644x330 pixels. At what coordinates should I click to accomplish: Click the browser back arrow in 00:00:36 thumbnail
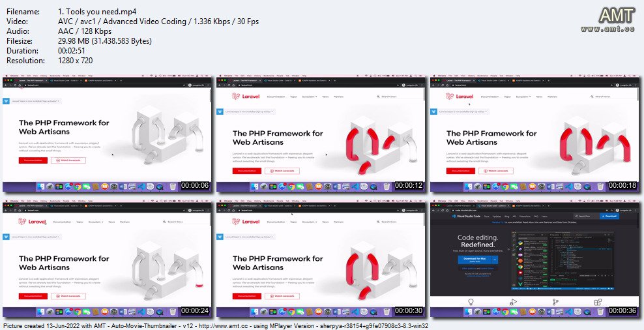[433, 211]
